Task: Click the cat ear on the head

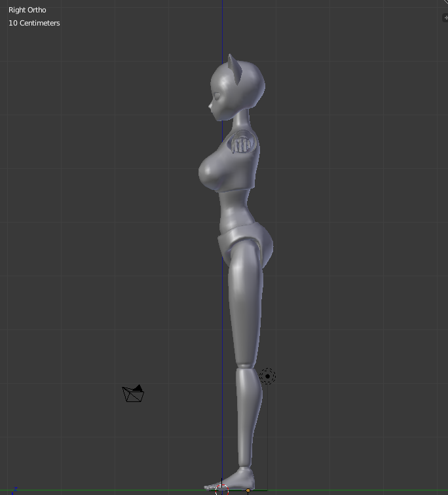Action: click(234, 68)
